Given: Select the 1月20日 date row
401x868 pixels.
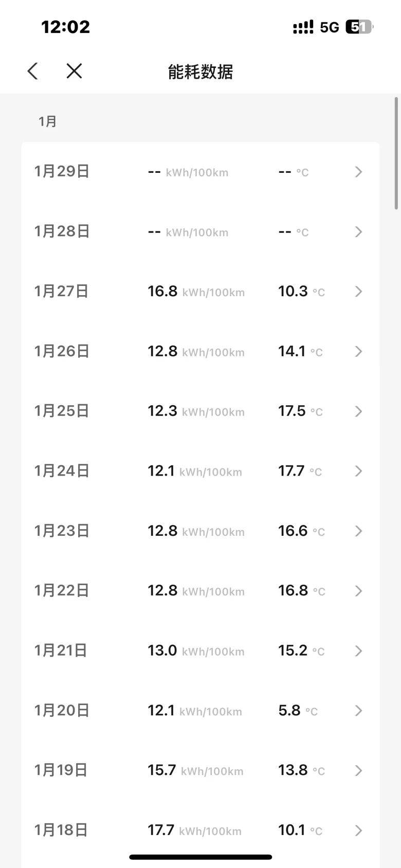Looking at the screenshot, I should point(200,711).
